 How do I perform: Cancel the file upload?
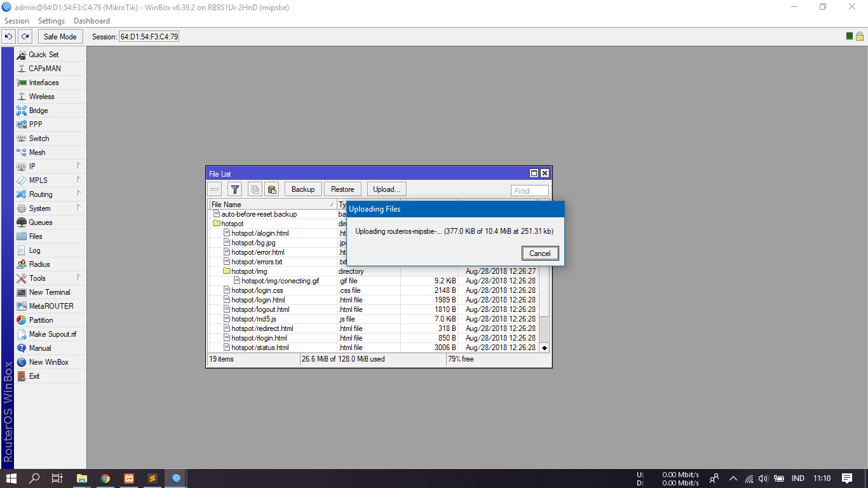[540, 253]
